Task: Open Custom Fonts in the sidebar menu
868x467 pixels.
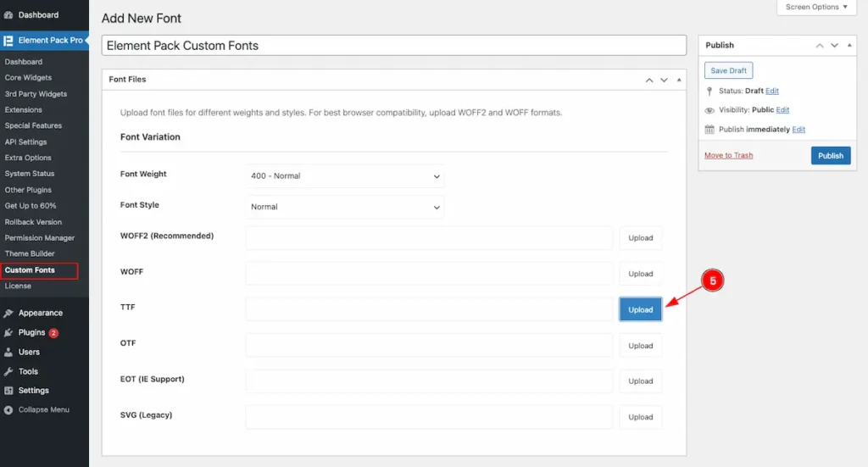Action: (30, 270)
